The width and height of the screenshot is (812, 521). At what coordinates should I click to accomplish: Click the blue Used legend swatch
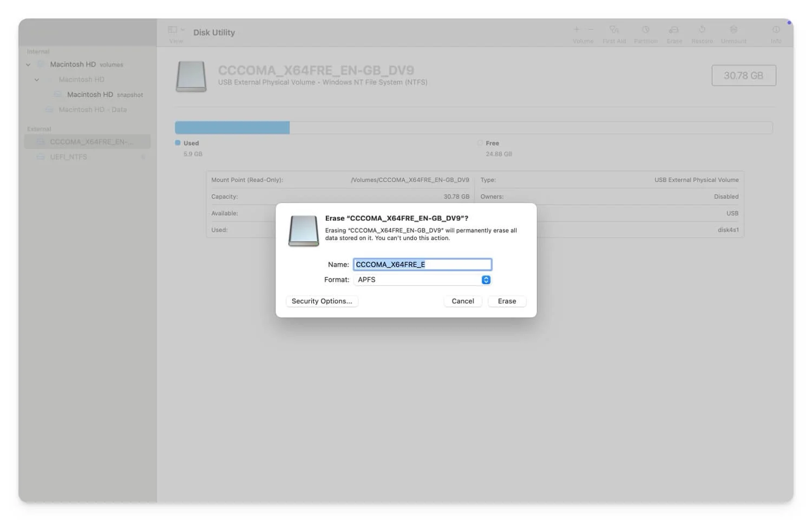pos(178,143)
